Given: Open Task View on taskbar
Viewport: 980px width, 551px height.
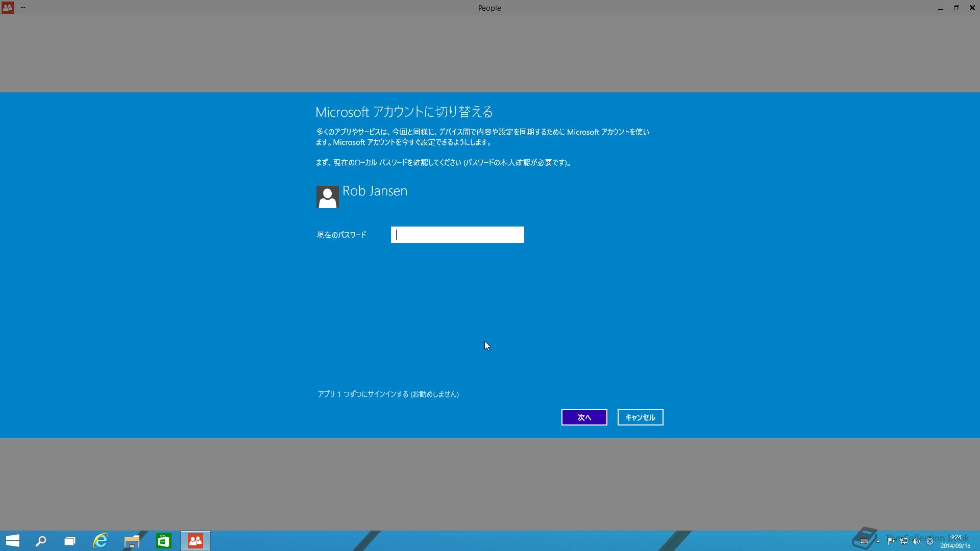Looking at the screenshot, I should pyautogui.click(x=70, y=541).
